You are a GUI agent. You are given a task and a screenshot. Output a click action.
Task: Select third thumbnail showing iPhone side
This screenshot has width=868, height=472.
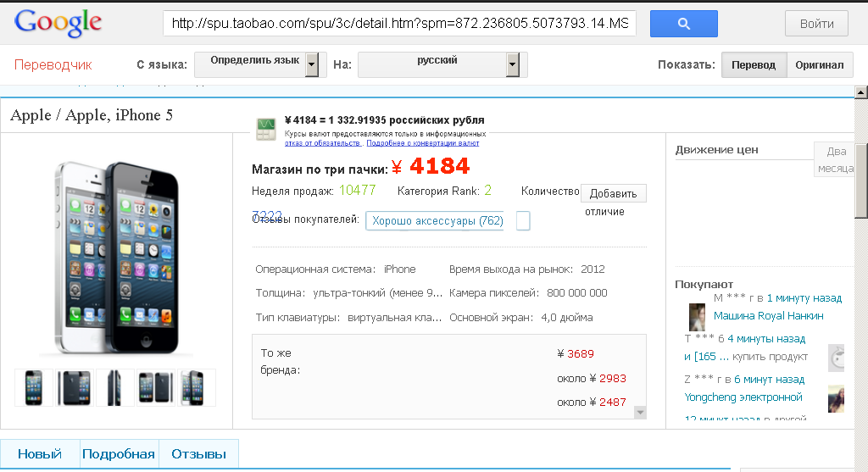pos(115,388)
